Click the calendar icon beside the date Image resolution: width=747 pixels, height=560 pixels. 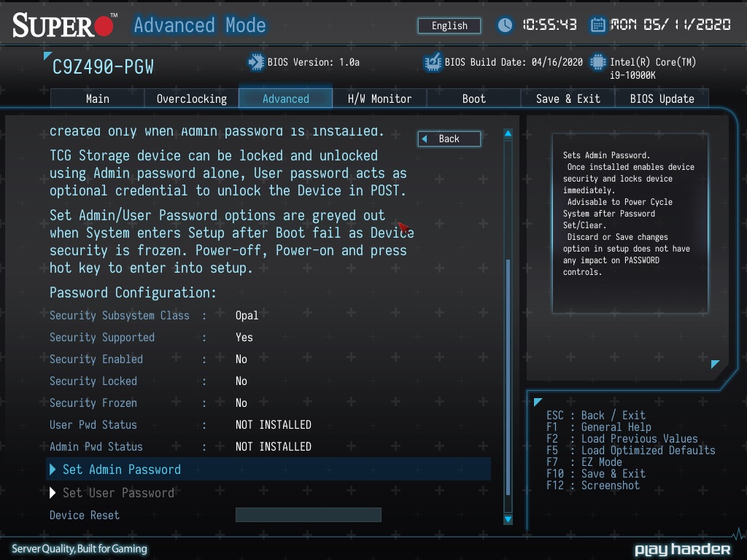[597, 26]
